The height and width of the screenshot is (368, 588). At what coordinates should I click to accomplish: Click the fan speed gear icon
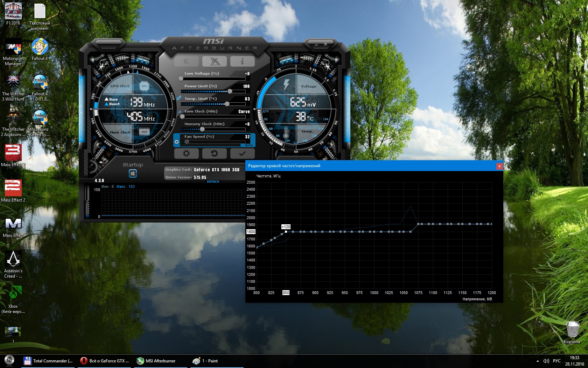[177, 142]
